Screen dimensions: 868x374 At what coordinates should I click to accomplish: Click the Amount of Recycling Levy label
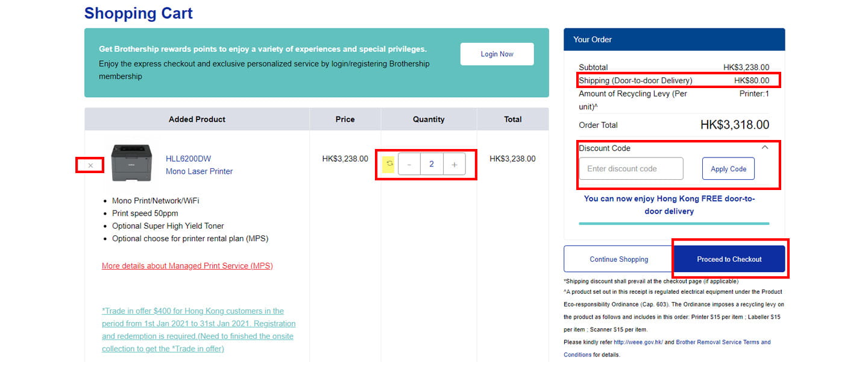click(x=633, y=100)
